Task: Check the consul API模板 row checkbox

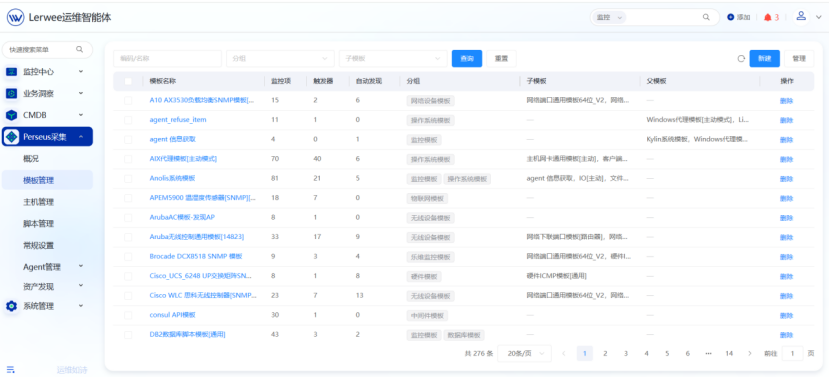Action: 128,315
